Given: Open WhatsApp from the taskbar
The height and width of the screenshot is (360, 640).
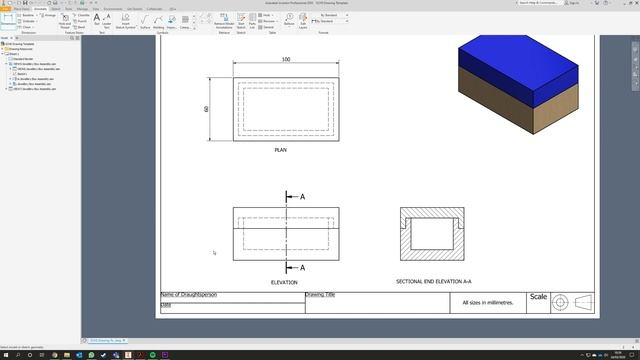Looking at the screenshot, I should coord(91,355).
